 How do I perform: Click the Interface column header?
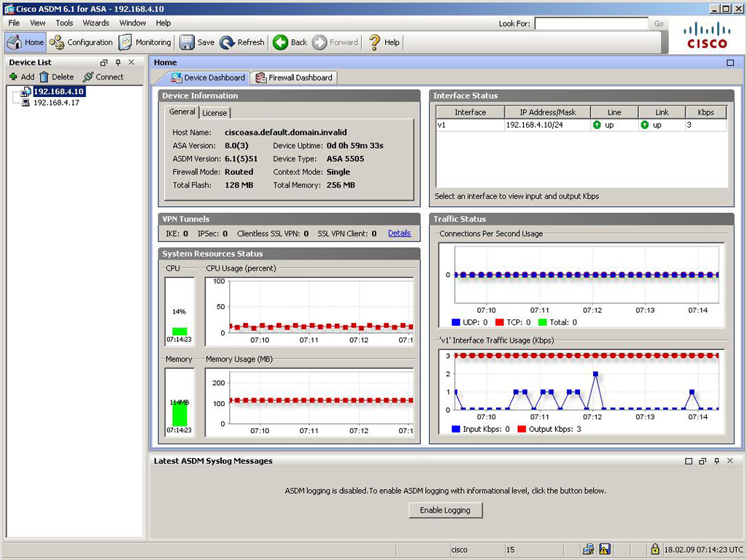pyautogui.click(x=471, y=112)
